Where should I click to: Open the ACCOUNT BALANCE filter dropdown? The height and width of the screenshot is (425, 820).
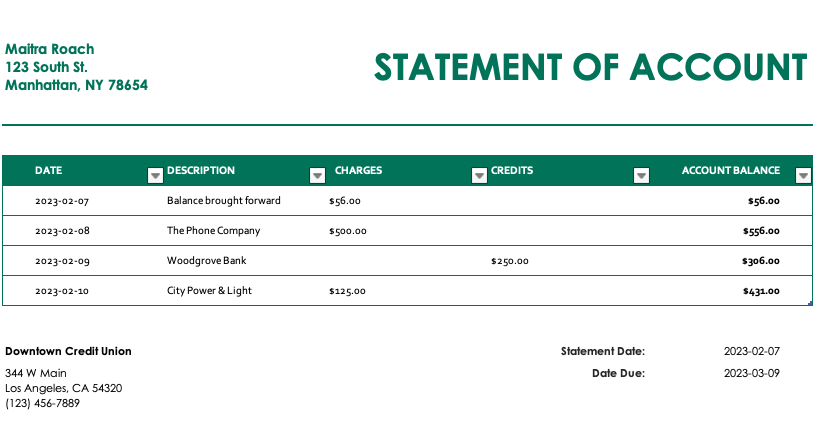click(803, 176)
